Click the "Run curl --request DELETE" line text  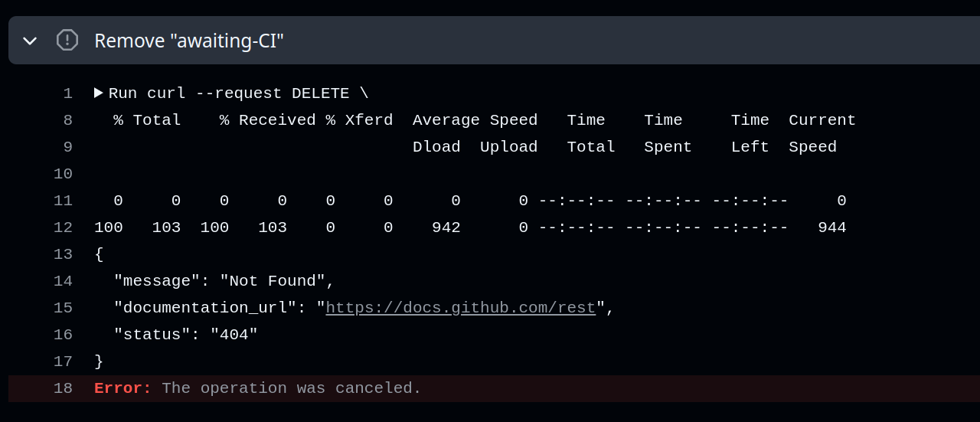[x=238, y=93]
